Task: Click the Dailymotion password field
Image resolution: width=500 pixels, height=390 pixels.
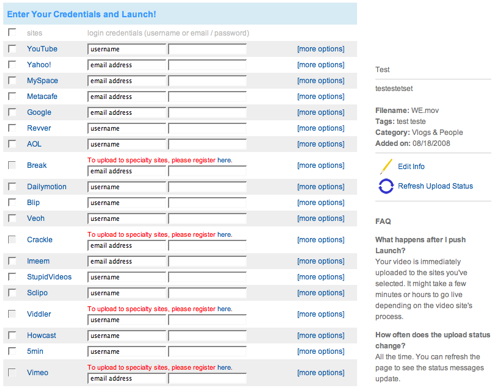Action: 207,187
